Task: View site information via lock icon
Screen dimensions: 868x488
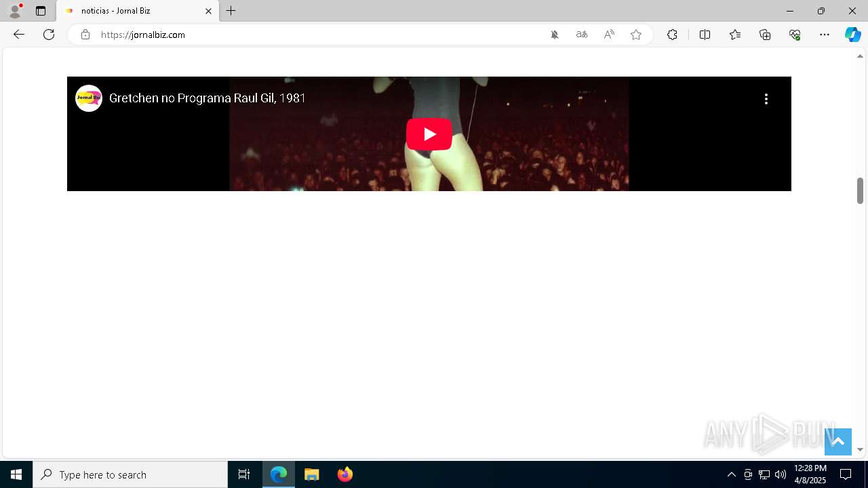Action: point(85,35)
